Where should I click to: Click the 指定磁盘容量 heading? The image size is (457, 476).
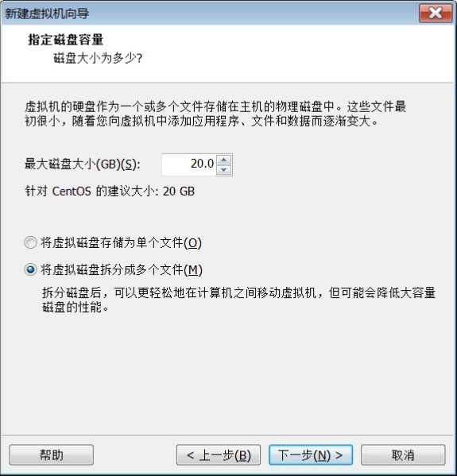coord(66,40)
